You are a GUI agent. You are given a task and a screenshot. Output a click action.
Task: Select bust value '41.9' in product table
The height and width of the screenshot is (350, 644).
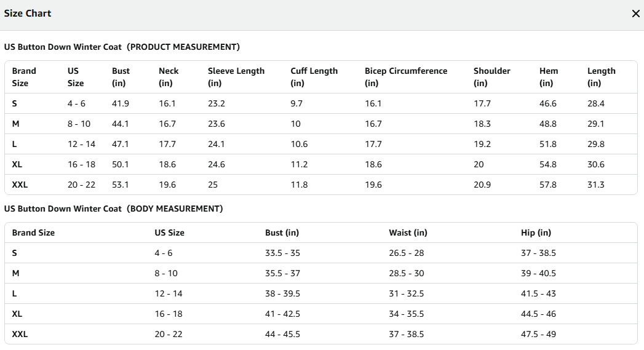click(x=121, y=103)
